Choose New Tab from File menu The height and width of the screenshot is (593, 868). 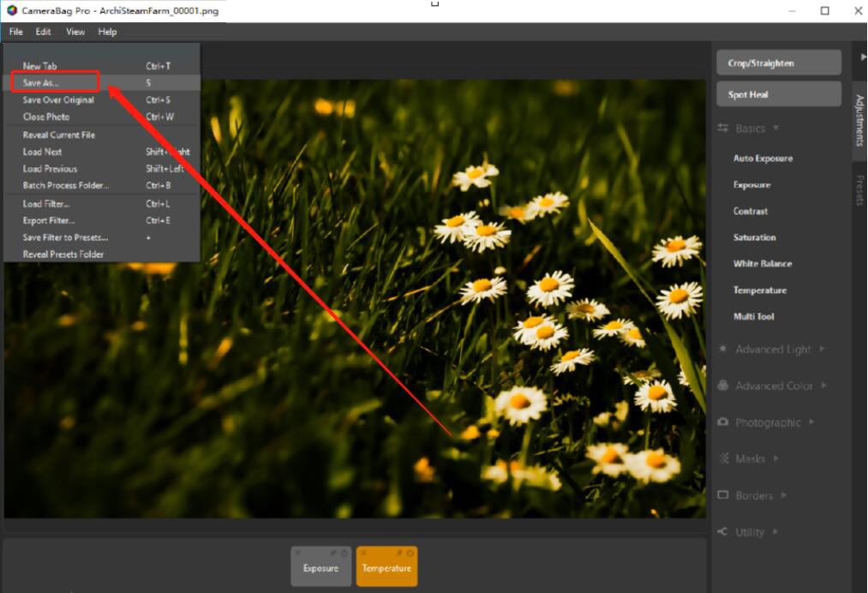point(102,66)
